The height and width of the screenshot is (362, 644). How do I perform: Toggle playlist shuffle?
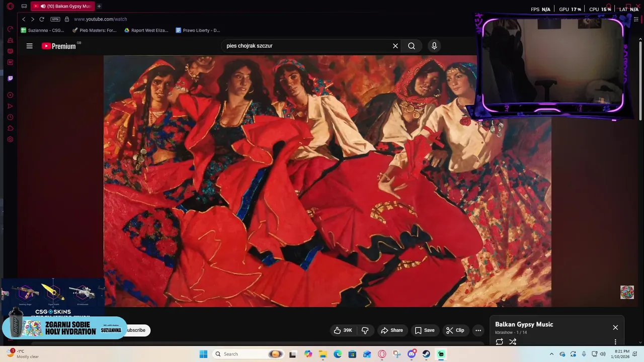point(513,342)
